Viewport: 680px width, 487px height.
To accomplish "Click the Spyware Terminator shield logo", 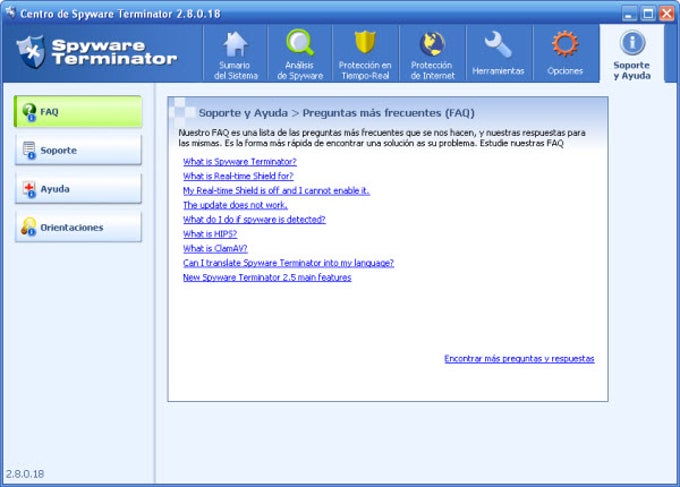I will [30, 52].
